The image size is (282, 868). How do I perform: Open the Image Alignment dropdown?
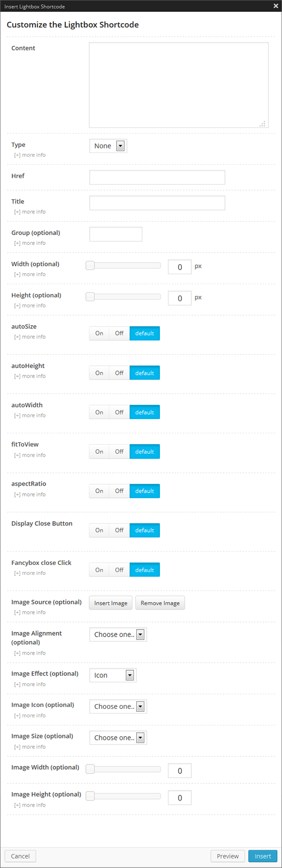[x=118, y=634]
